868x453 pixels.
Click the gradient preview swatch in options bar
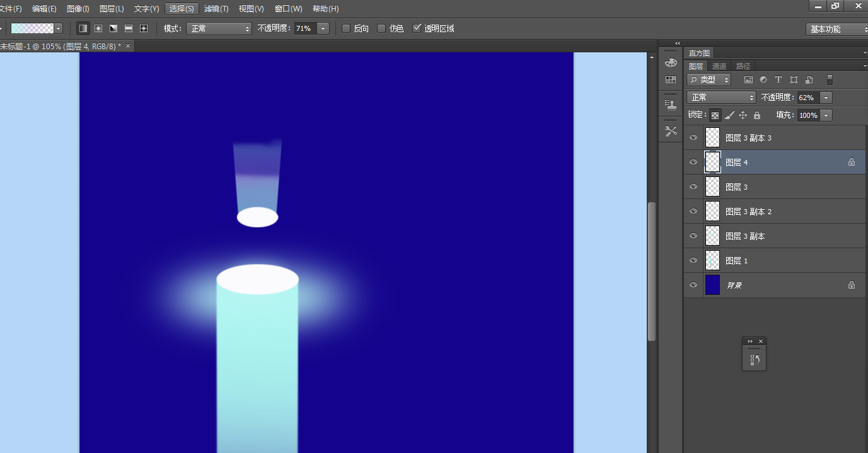[x=32, y=28]
